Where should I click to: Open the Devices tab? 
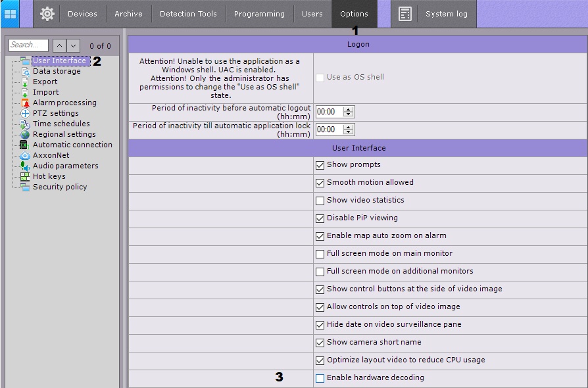[82, 14]
